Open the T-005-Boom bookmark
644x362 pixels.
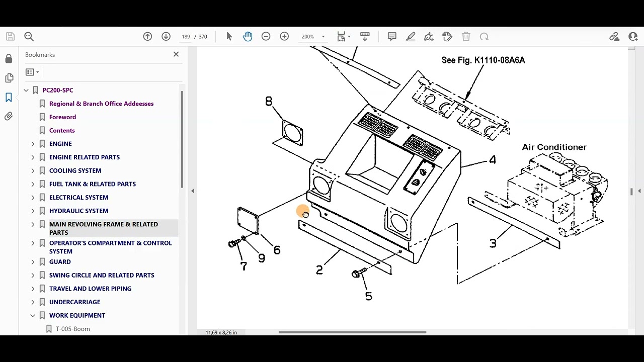73,329
